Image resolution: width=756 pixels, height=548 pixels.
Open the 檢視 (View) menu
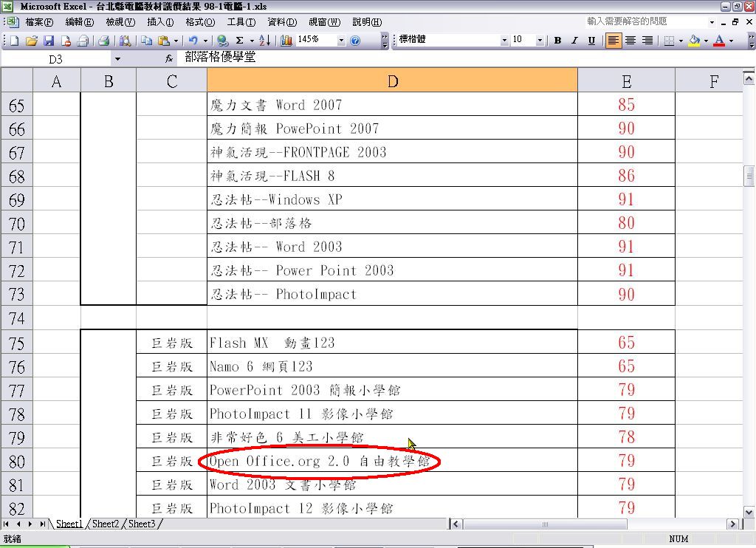click(x=120, y=22)
